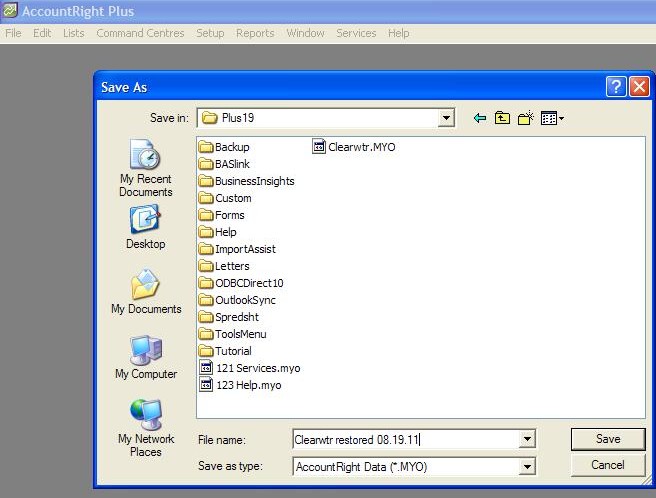The width and height of the screenshot is (656, 498).
Task: Click the dialog Help question-mark button
Action: tap(616, 87)
